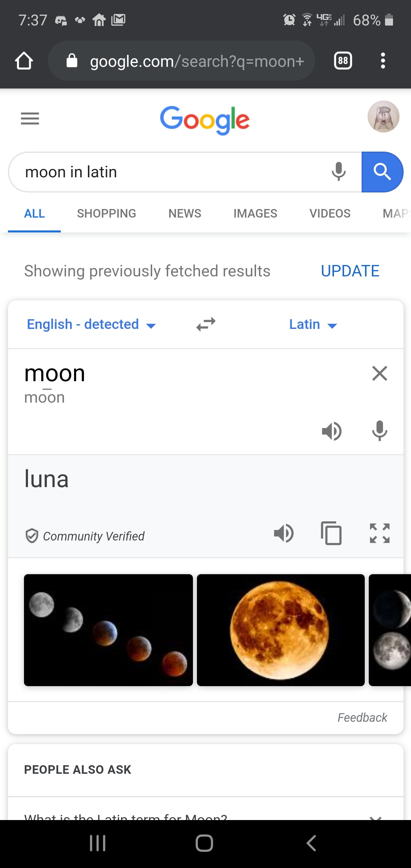
Task: Listen to the English word pronunciation
Action: pos(331,431)
